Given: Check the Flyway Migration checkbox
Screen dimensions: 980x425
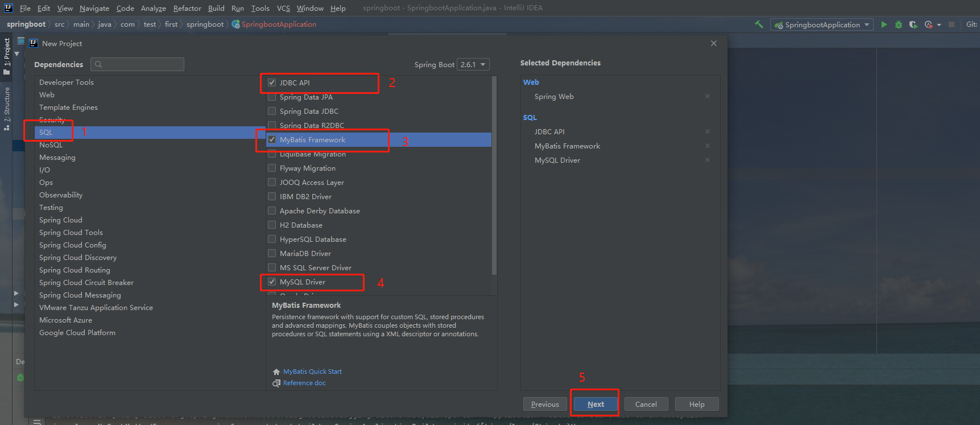Looking at the screenshot, I should [272, 168].
